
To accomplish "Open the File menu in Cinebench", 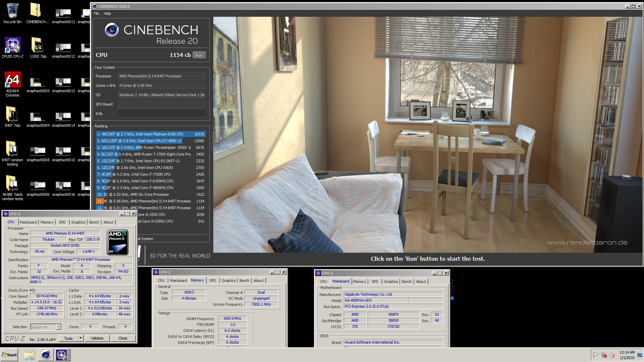I will (96, 13).
